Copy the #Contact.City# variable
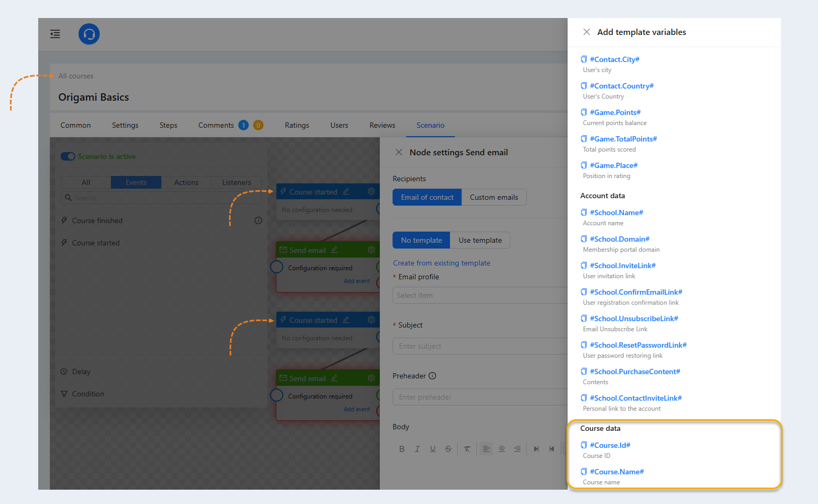 [x=584, y=59]
